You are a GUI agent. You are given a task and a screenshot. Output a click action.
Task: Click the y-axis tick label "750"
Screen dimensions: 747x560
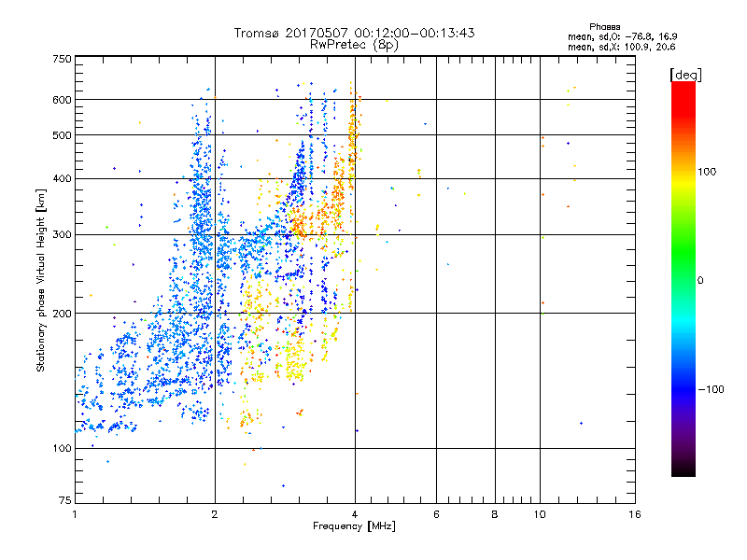click(62, 59)
